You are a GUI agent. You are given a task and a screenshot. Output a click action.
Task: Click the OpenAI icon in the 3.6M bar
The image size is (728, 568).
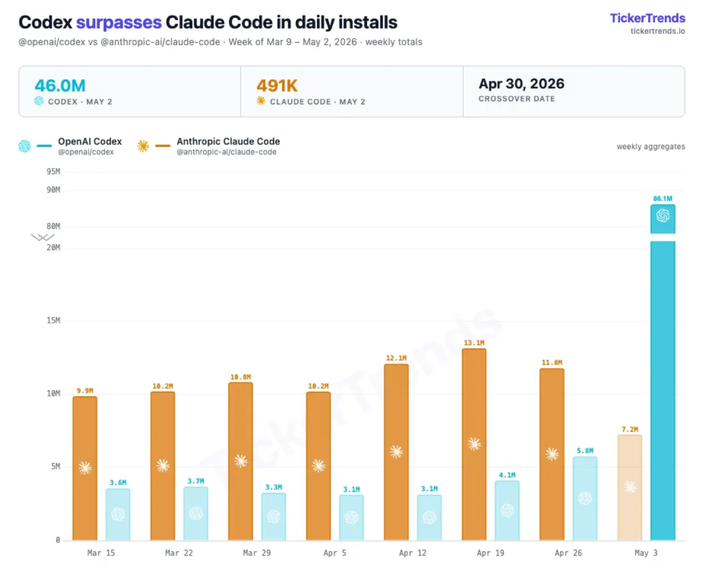tap(118, 514)
